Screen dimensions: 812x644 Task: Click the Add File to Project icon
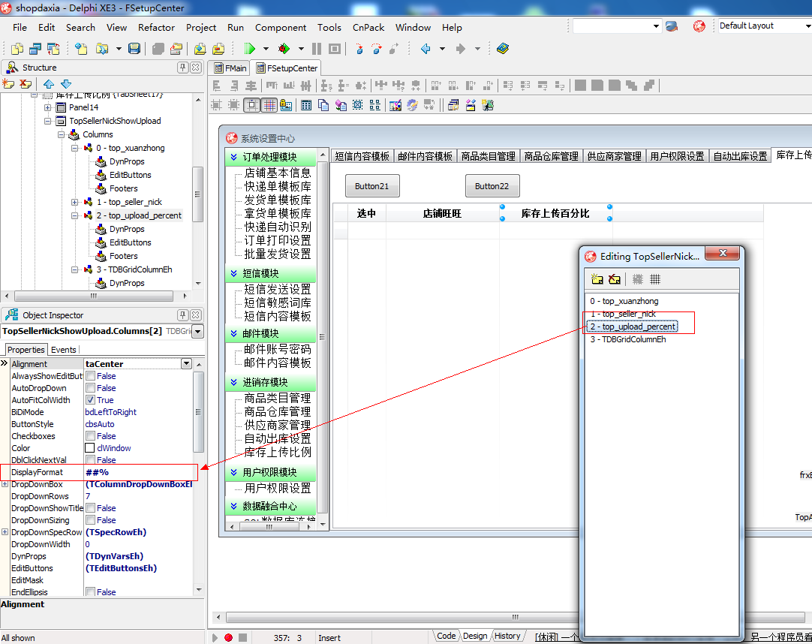pos(200,49)
